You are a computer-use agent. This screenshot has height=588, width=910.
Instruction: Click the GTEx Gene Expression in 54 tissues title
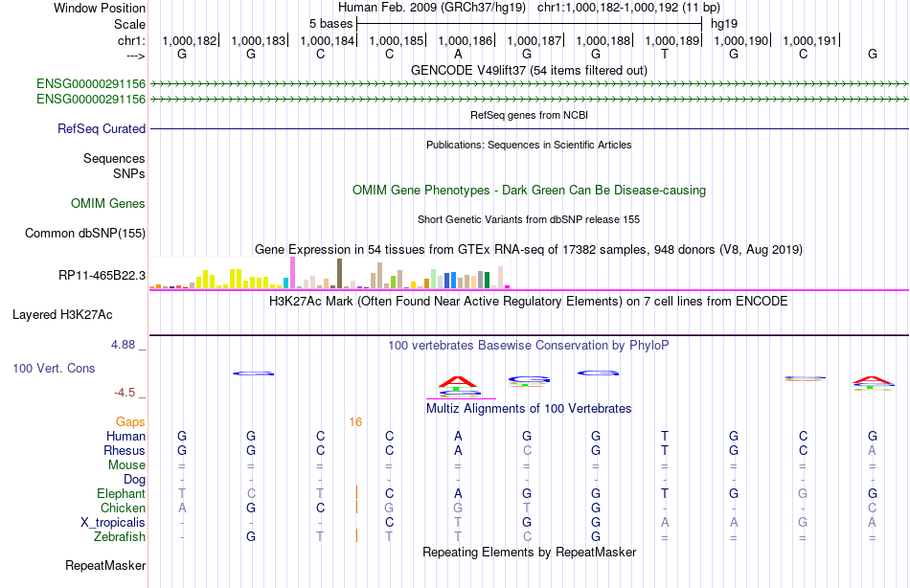[529, 250]
